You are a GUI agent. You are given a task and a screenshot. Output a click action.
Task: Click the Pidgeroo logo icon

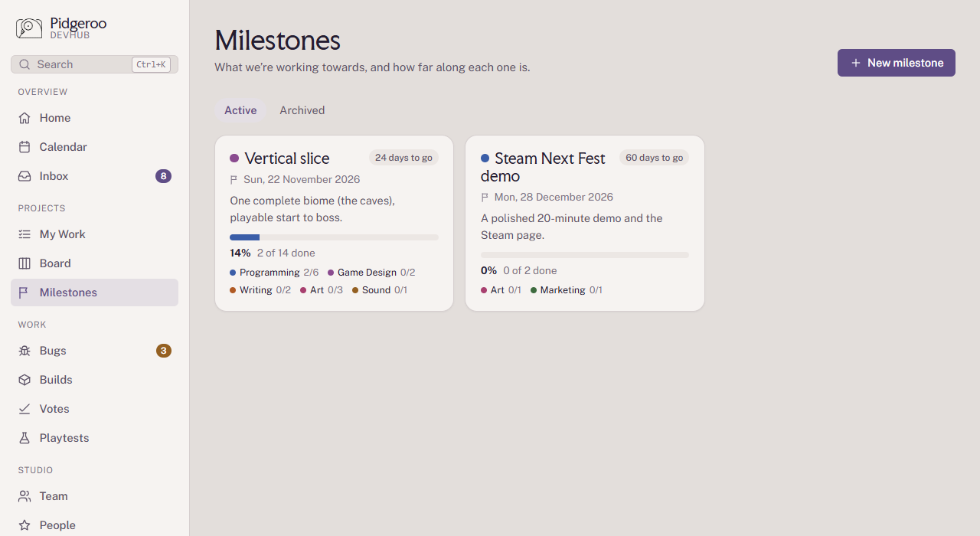[x=29, y=28]
